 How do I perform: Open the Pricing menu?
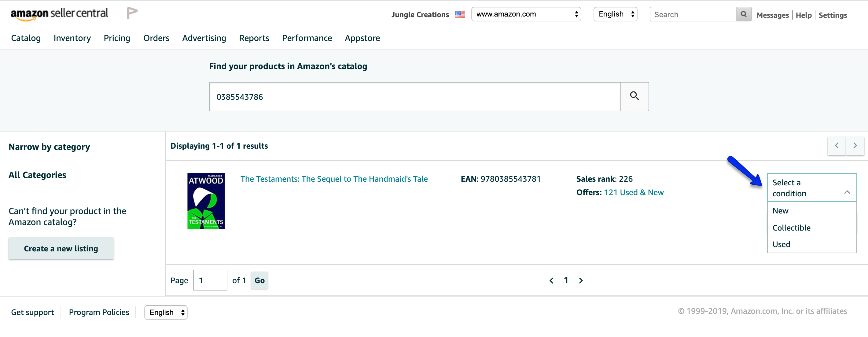point(117,38)
